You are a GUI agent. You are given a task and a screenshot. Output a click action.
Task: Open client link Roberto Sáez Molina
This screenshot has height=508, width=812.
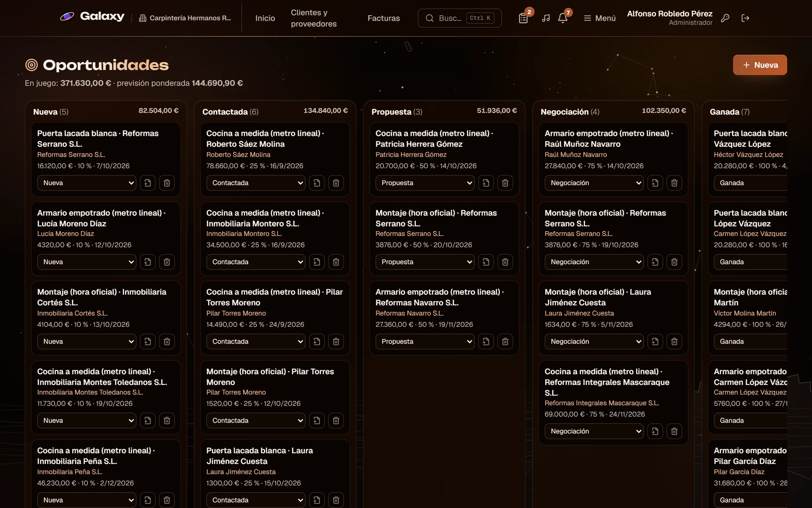point(238,155)
